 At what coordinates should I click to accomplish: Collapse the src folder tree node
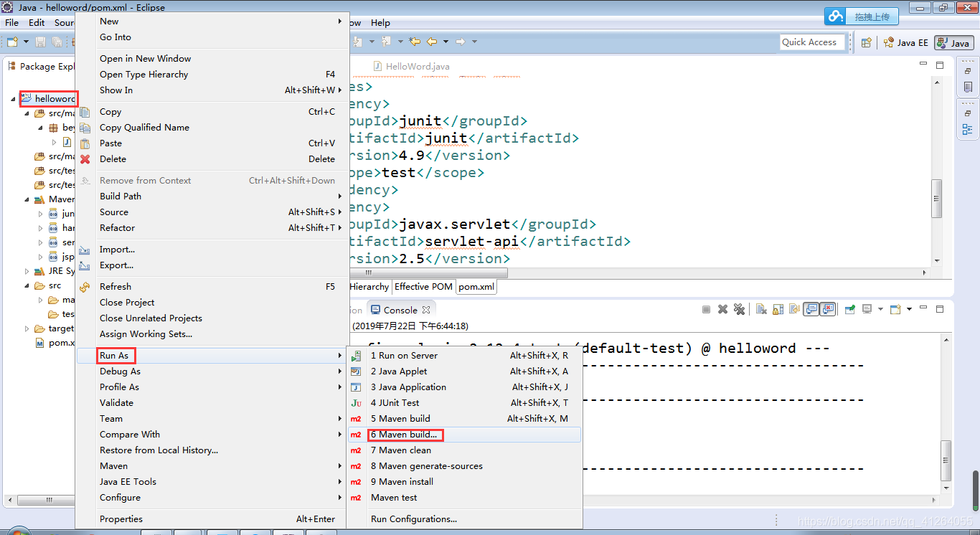point(27,285)
